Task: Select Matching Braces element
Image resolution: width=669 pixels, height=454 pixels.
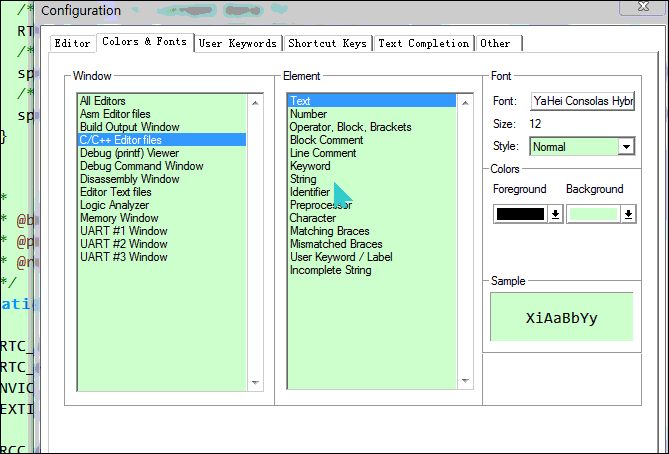Action: [372, 231]
